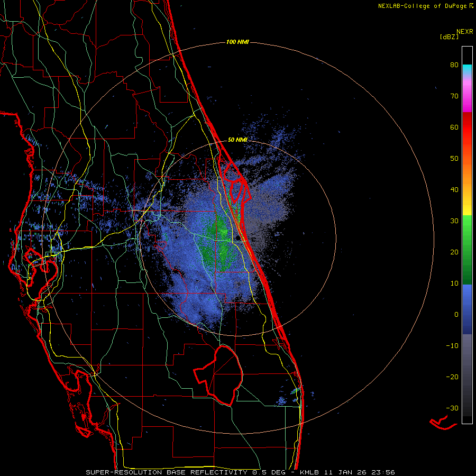
Task: Click the small blue echo near the southeast coast
Action: [281, 402]
